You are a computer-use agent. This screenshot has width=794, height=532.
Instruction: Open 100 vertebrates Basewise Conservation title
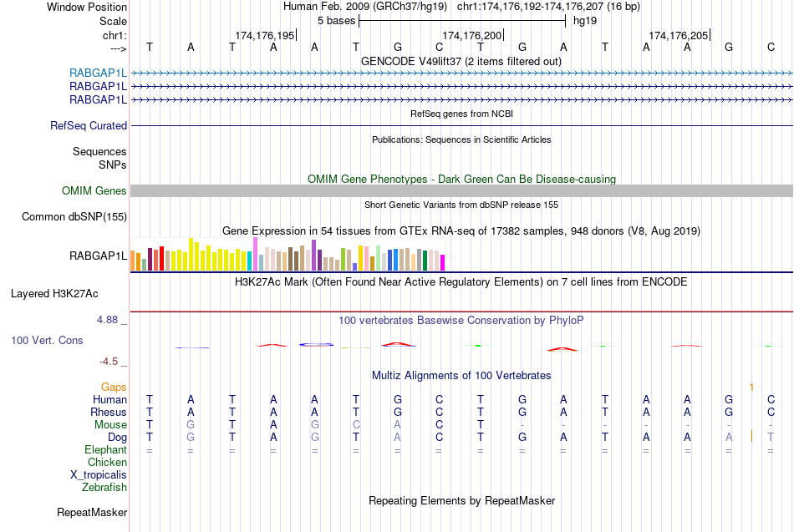coord(461,321)
